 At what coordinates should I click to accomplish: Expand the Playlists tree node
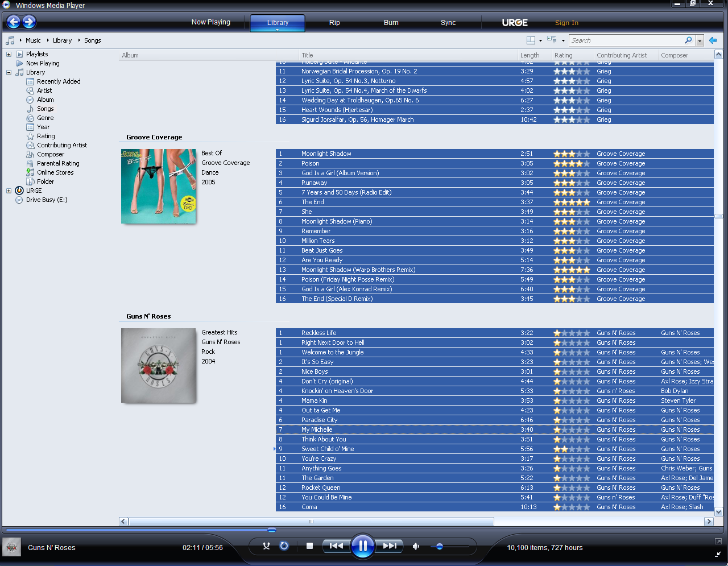pyautogui.click(x=9, y=54)
